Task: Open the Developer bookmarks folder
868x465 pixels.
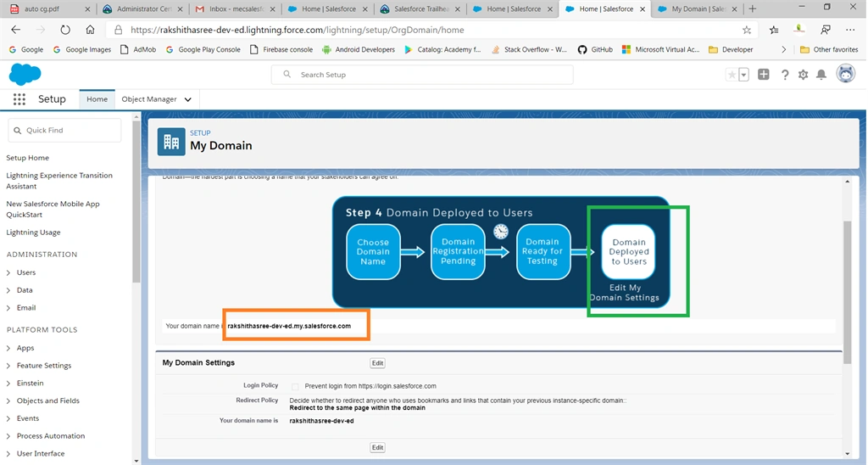Action: [731, 49]
